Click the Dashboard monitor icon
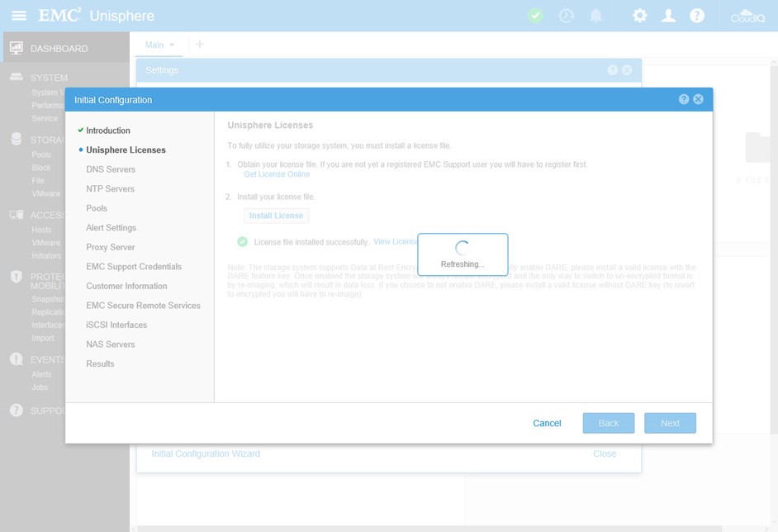 17,48
